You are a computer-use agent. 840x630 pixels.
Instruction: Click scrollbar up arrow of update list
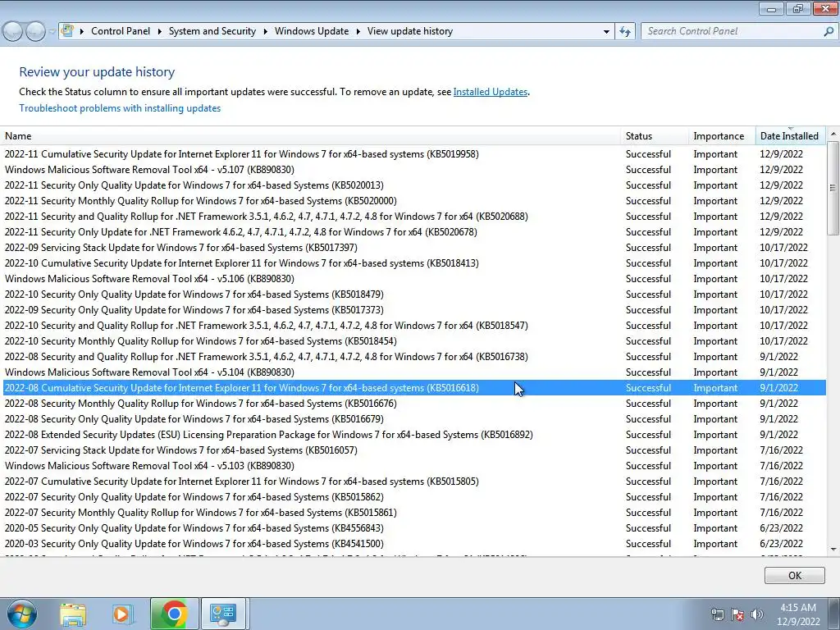point(833,134)
